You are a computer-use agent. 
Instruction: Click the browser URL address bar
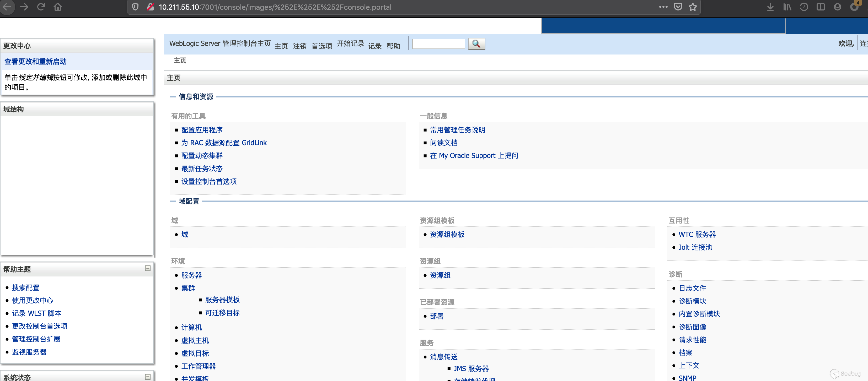coord(371,7)
